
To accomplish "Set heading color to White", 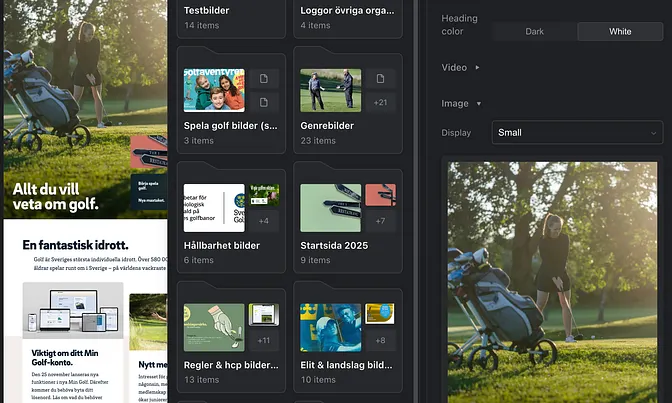I will pos(619,32).
